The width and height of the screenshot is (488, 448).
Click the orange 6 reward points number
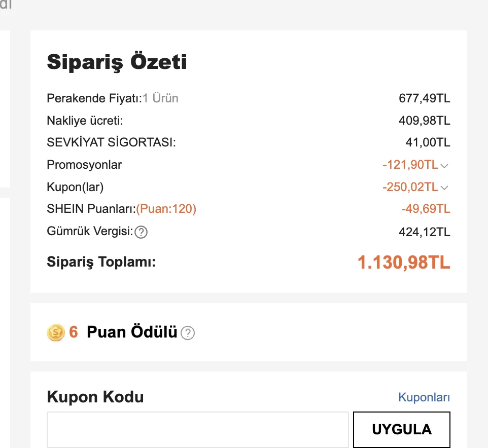74,332
